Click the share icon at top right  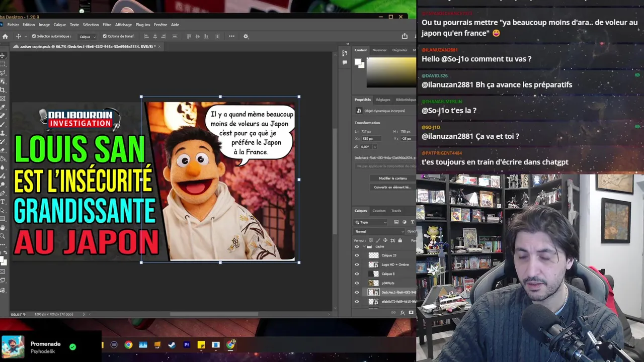coord(405,36)
